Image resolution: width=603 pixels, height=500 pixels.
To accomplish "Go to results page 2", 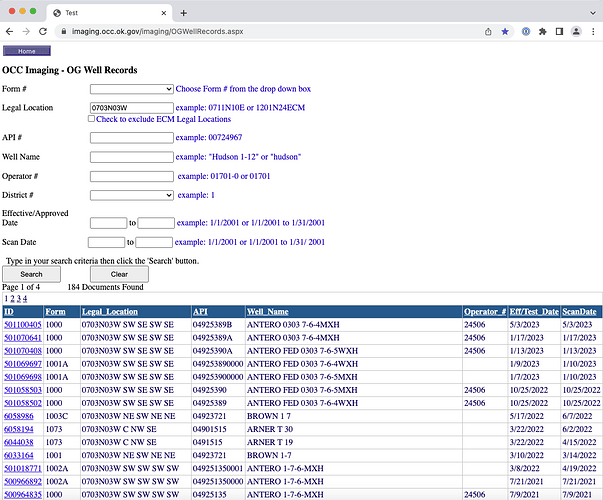I will pos(12,298).
